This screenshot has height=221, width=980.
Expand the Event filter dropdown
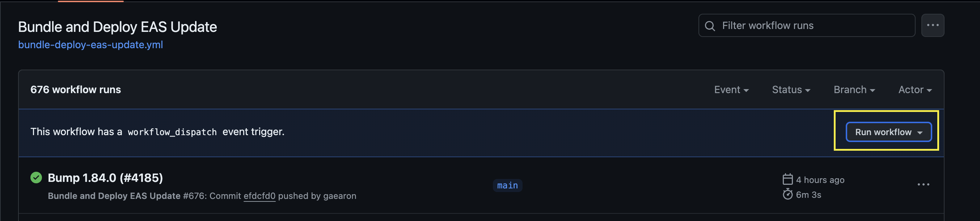pyautogui.click(x=731, y=89)
